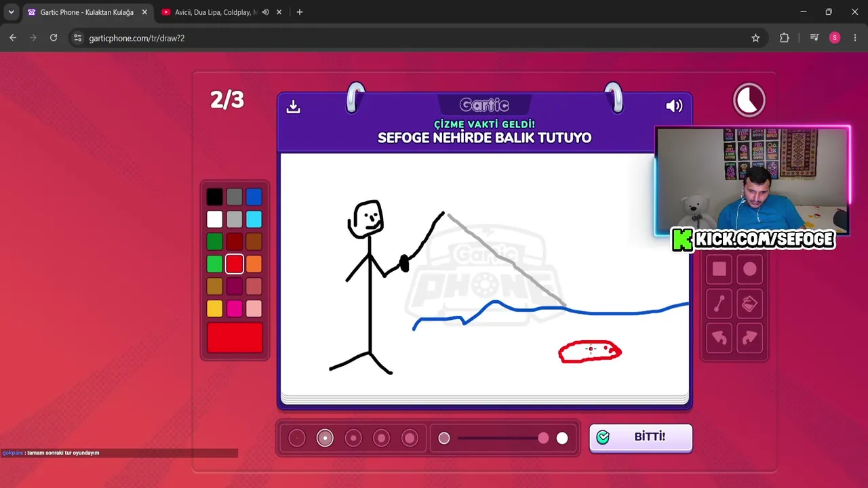Image resolution: width=868 pixels, height=488 pixels.
Task: Bookmark this page with the star icon
Action: pyautogui.click(x=755, y=38)
